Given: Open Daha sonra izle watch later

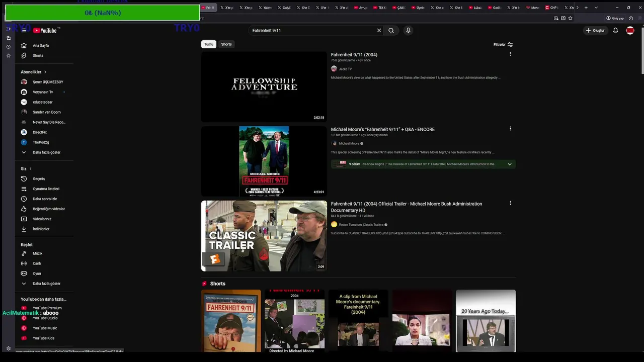Looking at the screenshot, I should click(43, 199).
